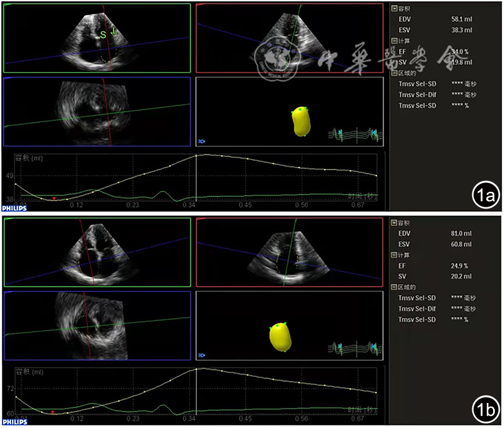Click the PHILIPS logo below the top graph

pyautogui.click(x=13, y=207)
